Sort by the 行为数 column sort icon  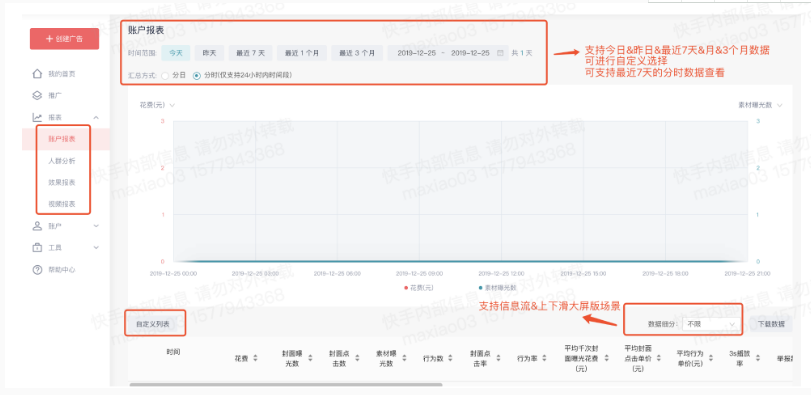pos(450,358)
